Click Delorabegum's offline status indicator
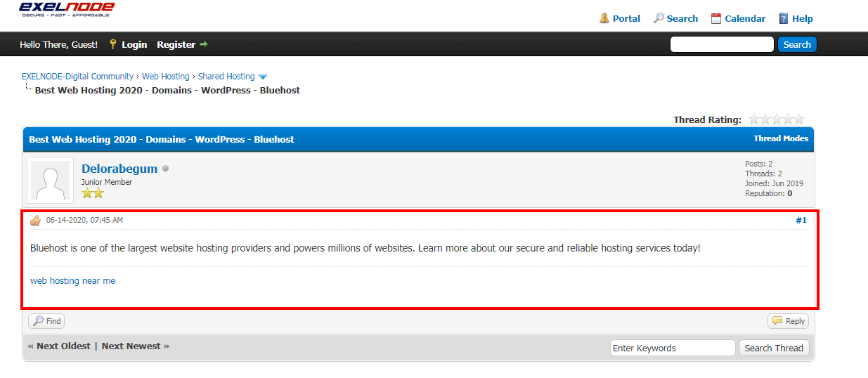The image size is (868, 378). click(166, 169)
